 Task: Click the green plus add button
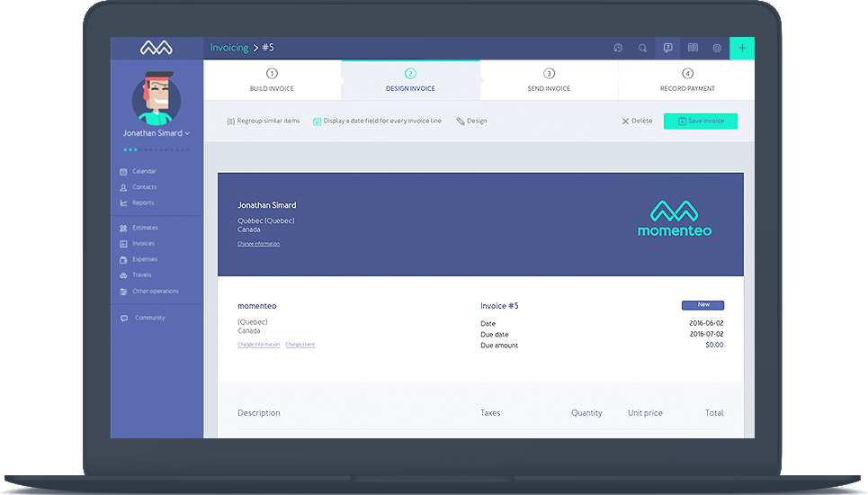pyautogui.click(x=742, y=49)
